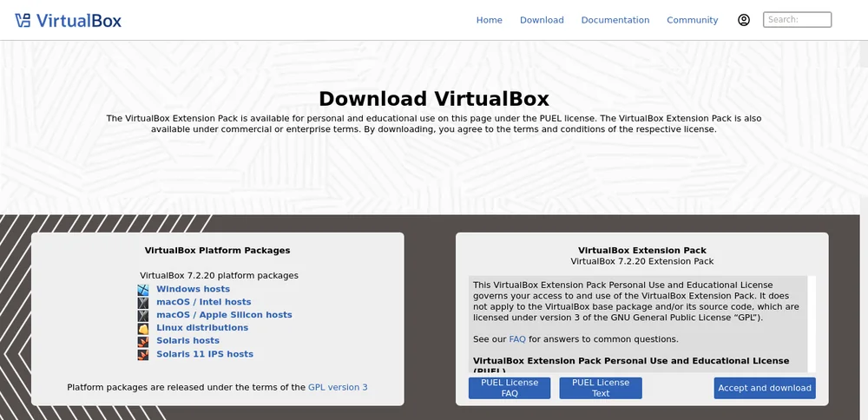Image resolution: width=868 pixels, height=420 pixels.
Task: Open the Solaris hosts link
Action: [187, 340]
